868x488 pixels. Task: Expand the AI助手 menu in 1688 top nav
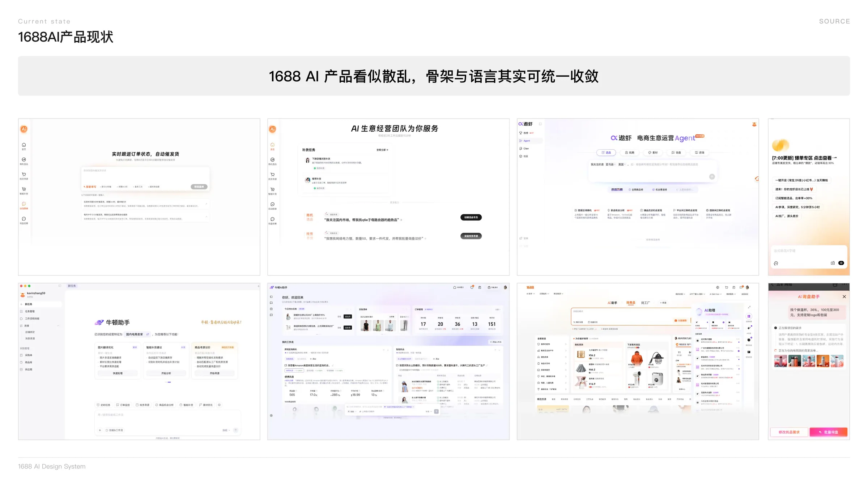tap(531, 294)
